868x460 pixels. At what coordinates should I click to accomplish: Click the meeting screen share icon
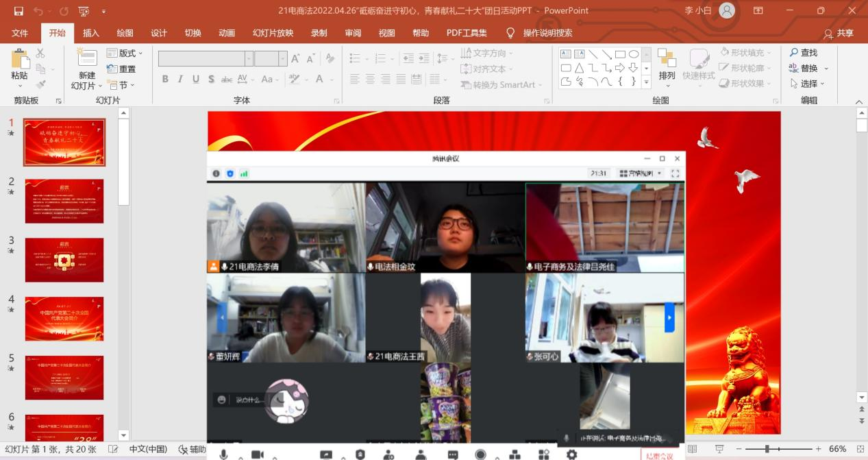click(326, 455)
